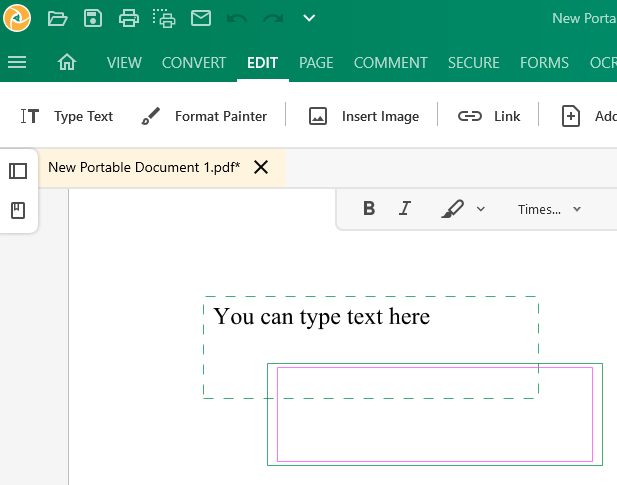The width and height of the screenshot is (617, 485).
Task: Save the document with the disk icon
Action: coord(93,18)
